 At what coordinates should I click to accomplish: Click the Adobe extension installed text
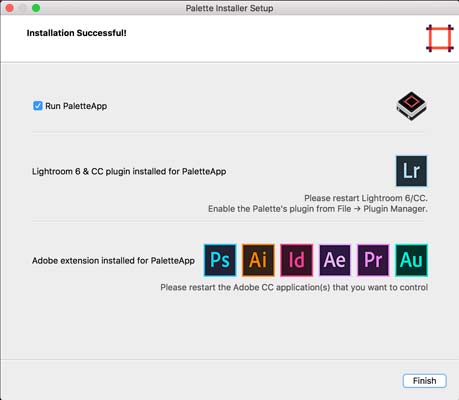113,260
